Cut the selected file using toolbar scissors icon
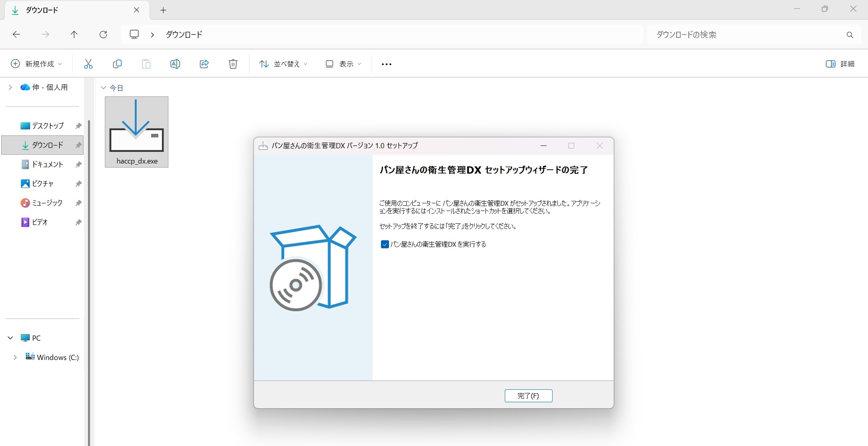 (x=88, y=64)
